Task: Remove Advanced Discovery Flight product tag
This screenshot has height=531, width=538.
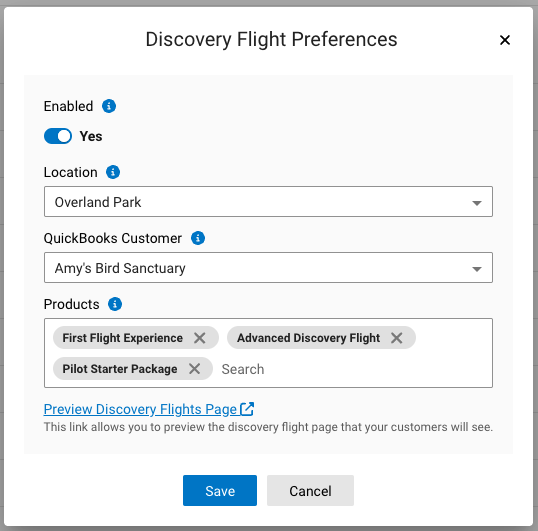Action: [396, 338]
